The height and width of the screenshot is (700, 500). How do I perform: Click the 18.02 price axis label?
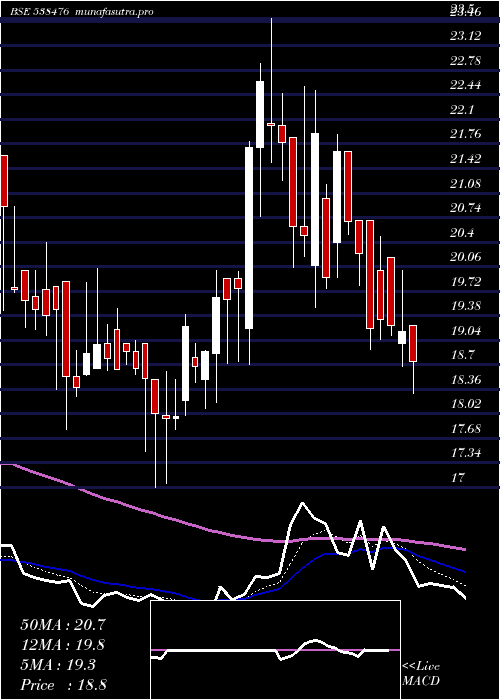[x=466, y=404]
